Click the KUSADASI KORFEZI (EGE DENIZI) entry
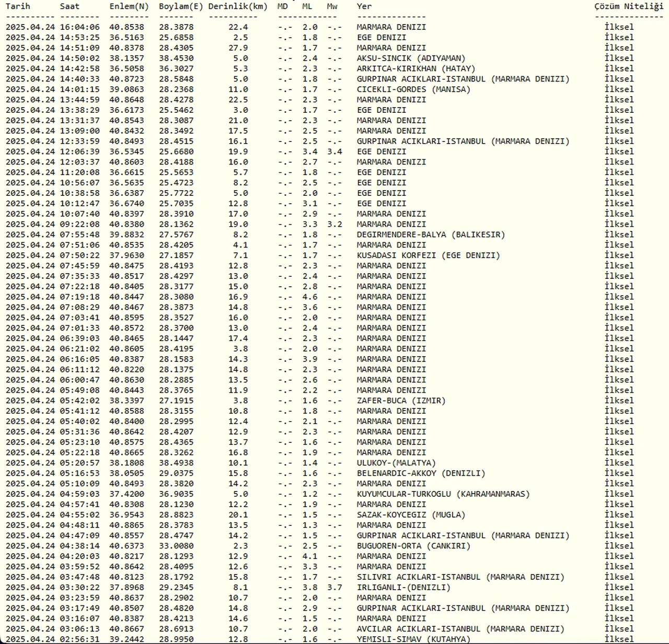 coord(428,255)
